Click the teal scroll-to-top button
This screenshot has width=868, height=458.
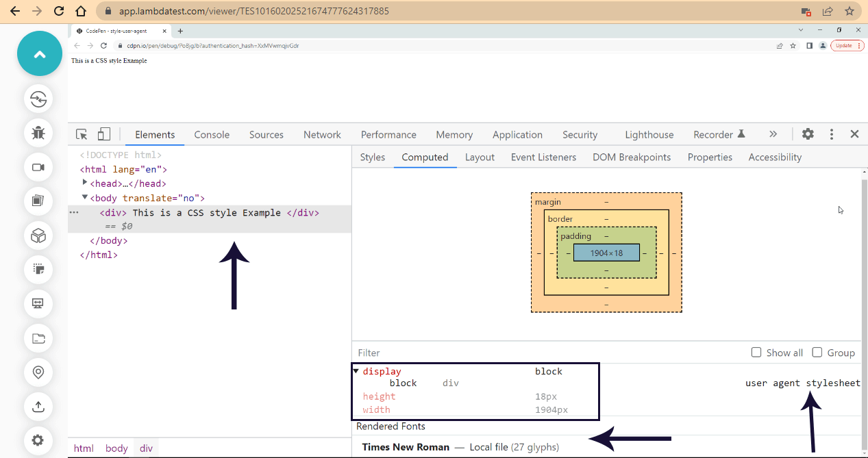[x=39, y=53]
